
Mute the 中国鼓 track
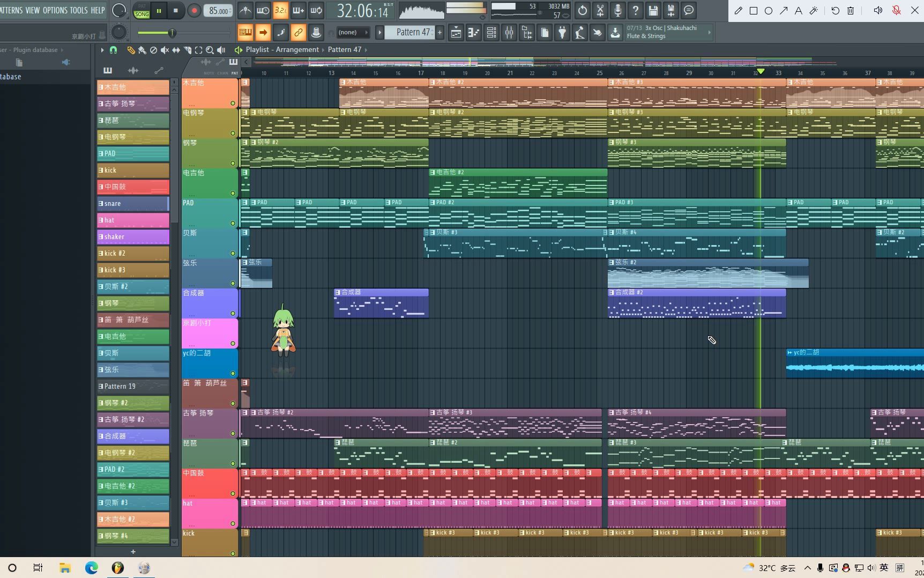click(233, 493)
